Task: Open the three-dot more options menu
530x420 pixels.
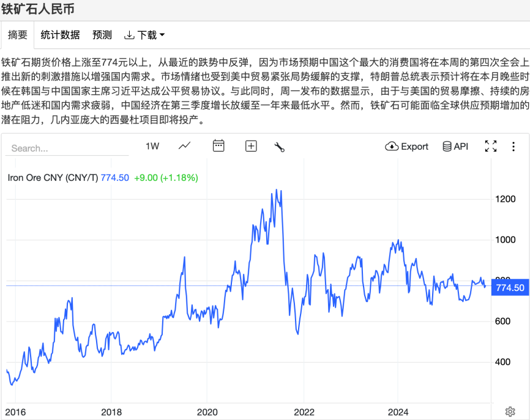Action: pos(513,146)
